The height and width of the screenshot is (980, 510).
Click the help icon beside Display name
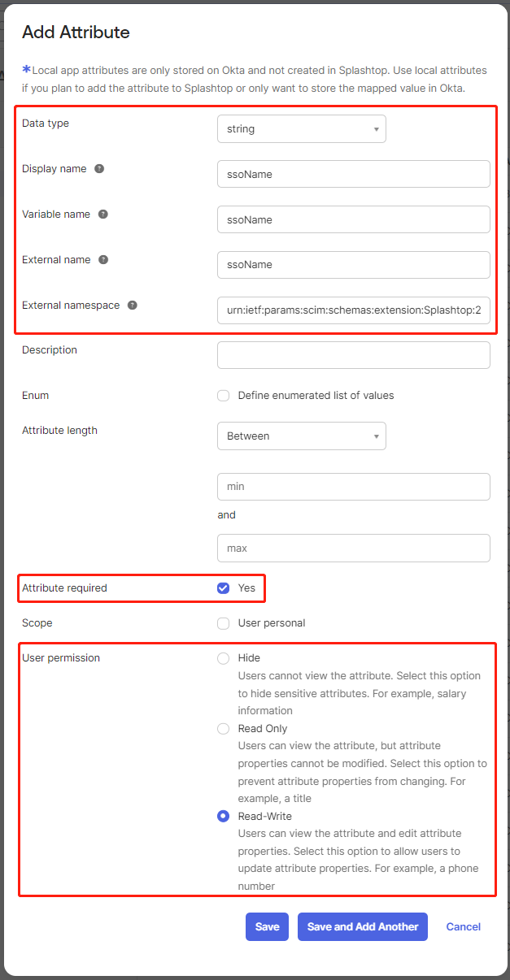tap(99, 169)
